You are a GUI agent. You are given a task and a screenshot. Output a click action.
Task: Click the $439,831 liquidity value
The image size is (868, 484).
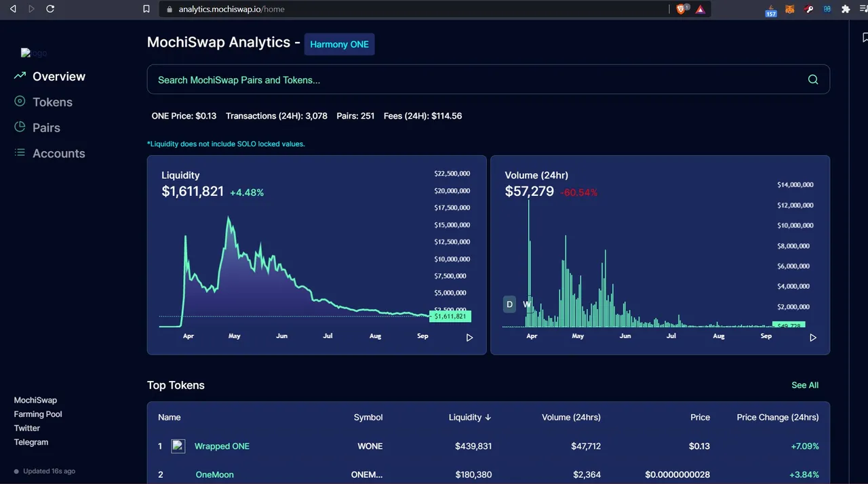pos(473,446)
